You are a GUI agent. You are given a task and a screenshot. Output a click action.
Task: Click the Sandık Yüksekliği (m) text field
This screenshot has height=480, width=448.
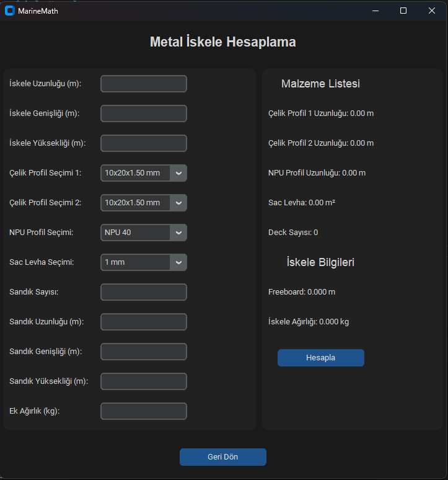(x=143, y=381)
